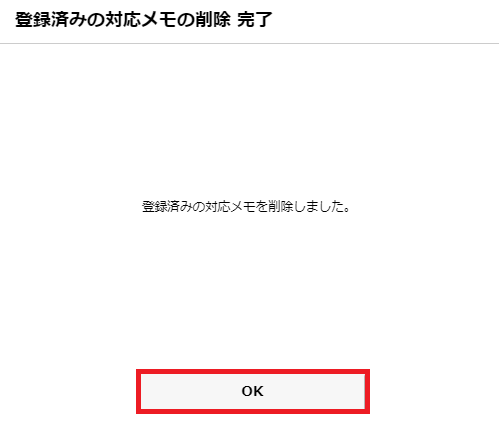Viewport: 499px width, 428px height.
Task: Click the メモ characters in the title
Action: tap(159, 20)
